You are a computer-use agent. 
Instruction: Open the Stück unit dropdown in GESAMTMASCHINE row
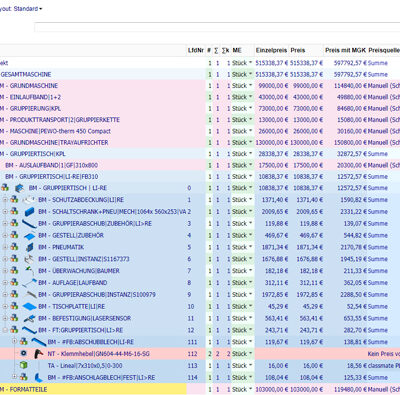coord(250,74)
